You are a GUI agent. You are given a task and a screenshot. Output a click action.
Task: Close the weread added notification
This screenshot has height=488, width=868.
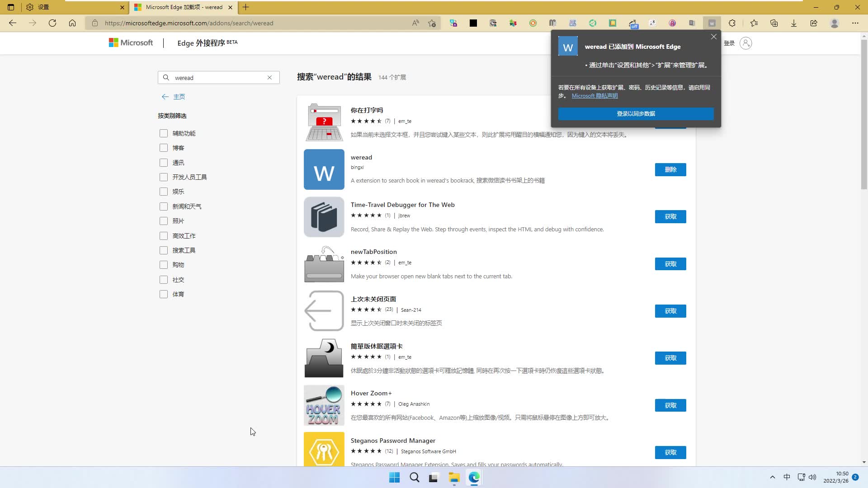713,37
